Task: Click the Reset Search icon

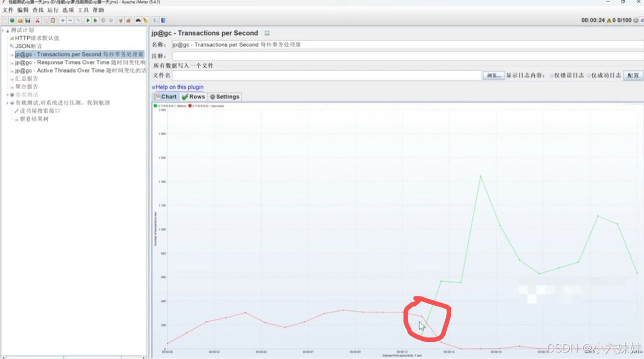Action: pos(145,20)
